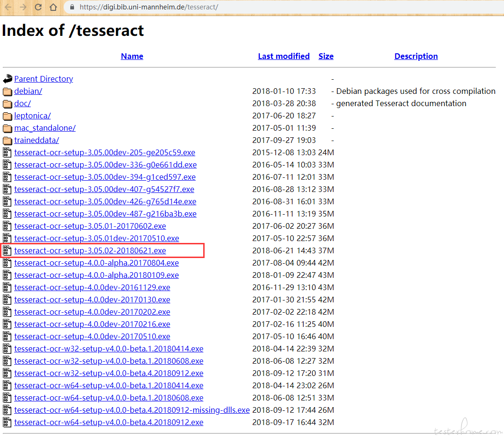Image resolution: width=504 pixels, height=442 pixels.
Task: Reload the page with the refresh icon
Action: point(38,7)
